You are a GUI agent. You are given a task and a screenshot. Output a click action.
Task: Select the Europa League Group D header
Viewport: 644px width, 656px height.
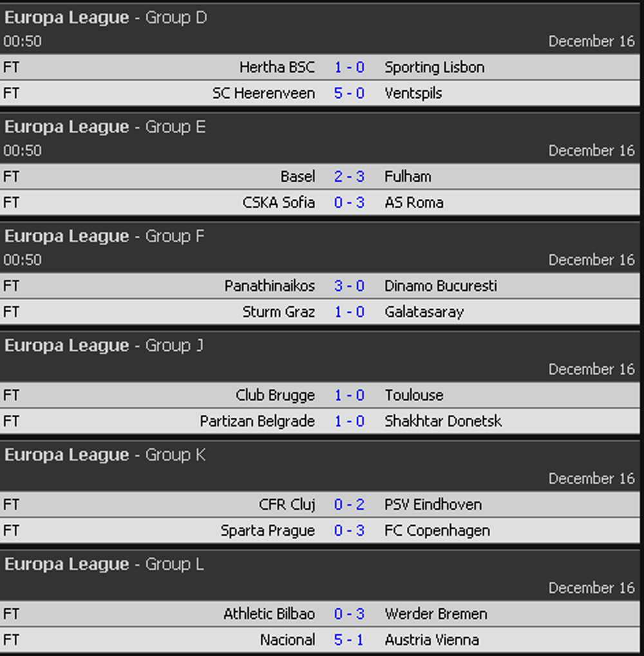tap(106, 17)
